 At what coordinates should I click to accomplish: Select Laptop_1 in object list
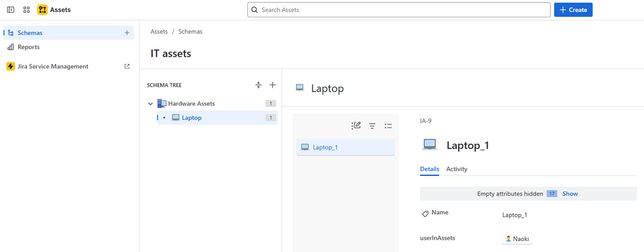pos(345,148)
